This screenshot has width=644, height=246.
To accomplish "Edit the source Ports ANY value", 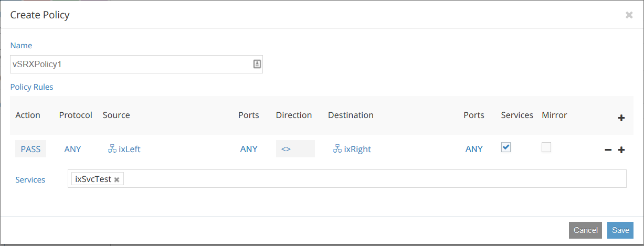I will click(249, 149).
